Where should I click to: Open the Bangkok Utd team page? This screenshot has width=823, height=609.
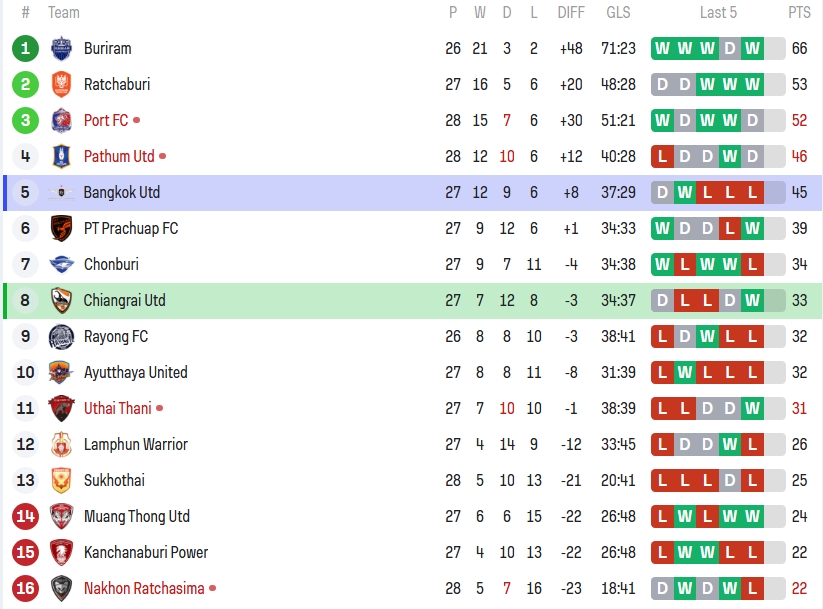(121, 192)
